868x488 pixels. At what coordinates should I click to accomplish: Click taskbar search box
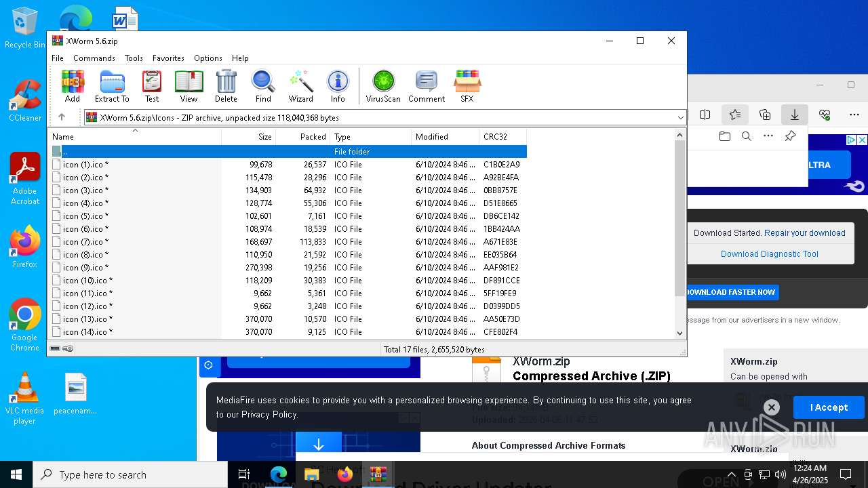click(130, 474)
